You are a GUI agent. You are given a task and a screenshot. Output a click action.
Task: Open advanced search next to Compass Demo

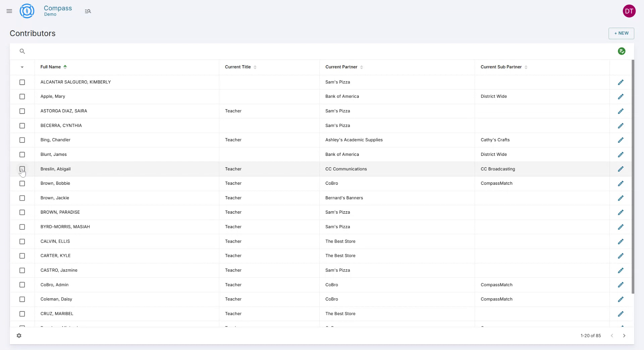[88, 11]
